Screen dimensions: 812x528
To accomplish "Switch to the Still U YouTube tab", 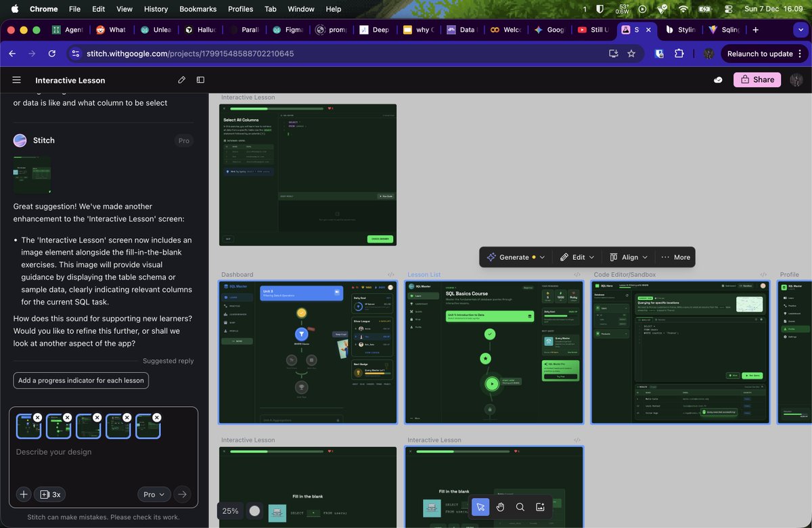I will 593,30.
